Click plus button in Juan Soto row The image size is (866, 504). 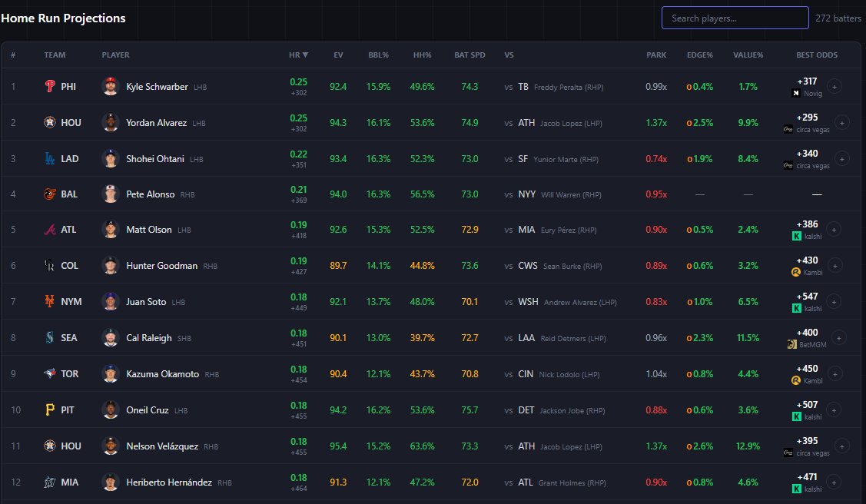tap(834, 302)
